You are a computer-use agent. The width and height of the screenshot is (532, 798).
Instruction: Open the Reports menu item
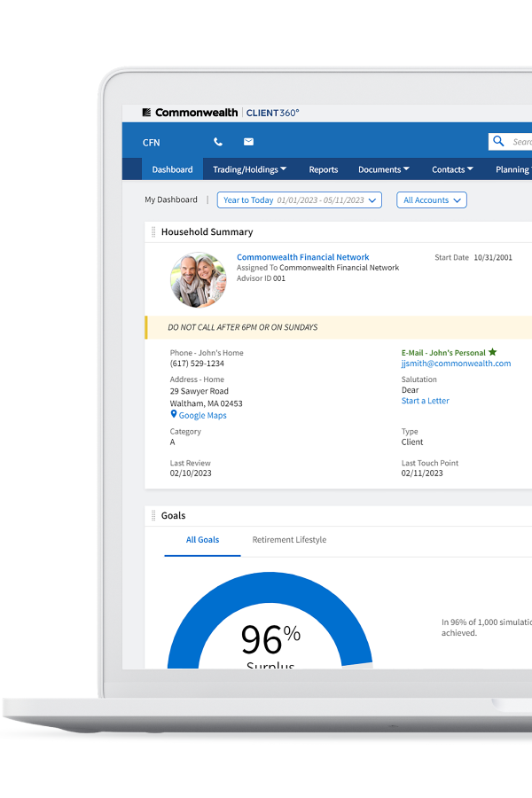point(324,169)
